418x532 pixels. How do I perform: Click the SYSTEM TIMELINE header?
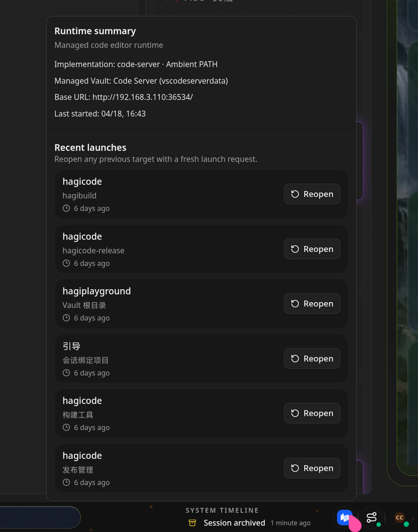pyautogui.click(x=222, y=510)
